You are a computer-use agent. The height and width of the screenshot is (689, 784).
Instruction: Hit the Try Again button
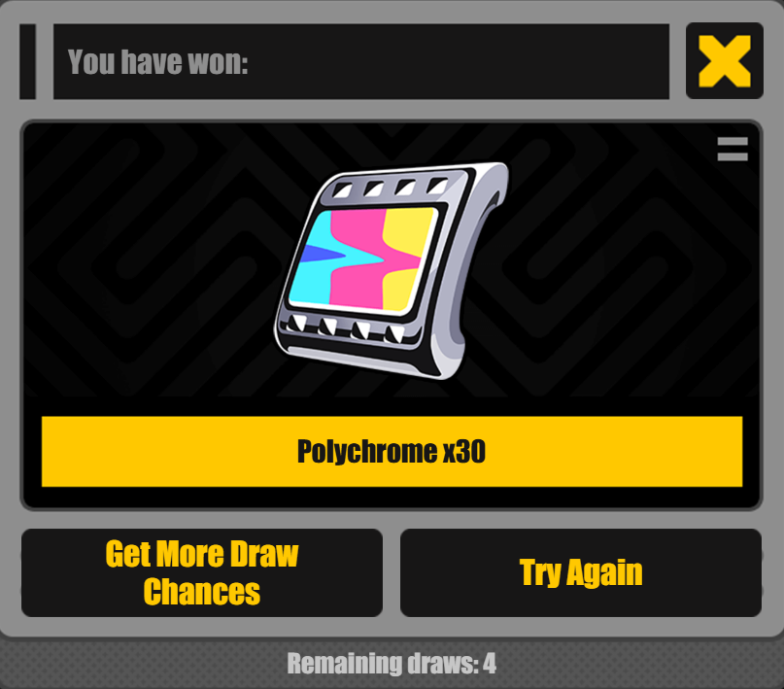(x=581, y=572)
